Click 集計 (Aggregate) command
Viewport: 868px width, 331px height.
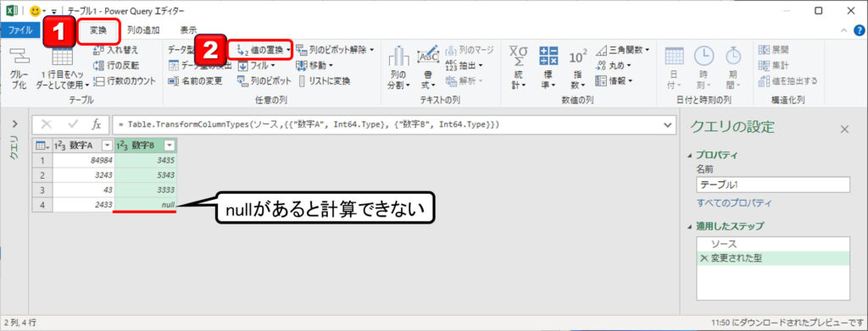774,65
